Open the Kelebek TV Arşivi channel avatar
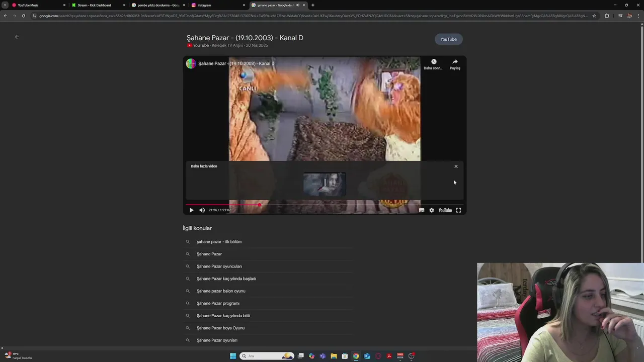Screen dimensions: 644x362 pyautogui.click(x=191, y=63)
